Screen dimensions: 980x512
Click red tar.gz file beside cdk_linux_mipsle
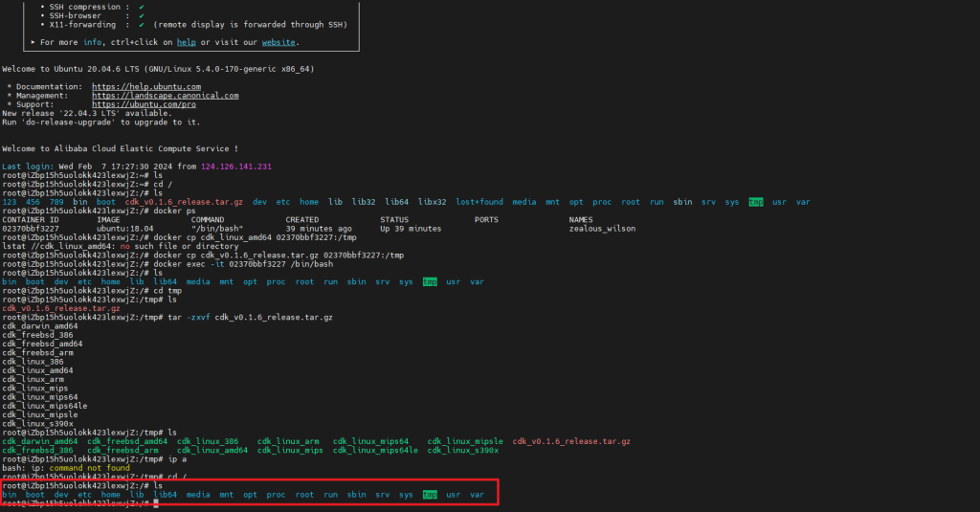pyautogui.click(x=571, y=441)
